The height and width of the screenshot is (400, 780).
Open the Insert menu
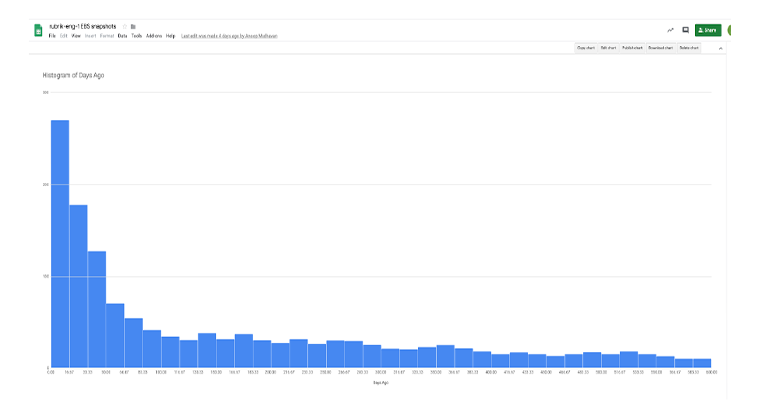coord(91,36)
